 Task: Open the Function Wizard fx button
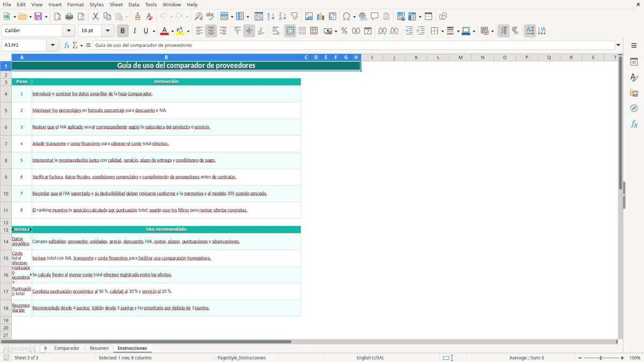point(67,45)
